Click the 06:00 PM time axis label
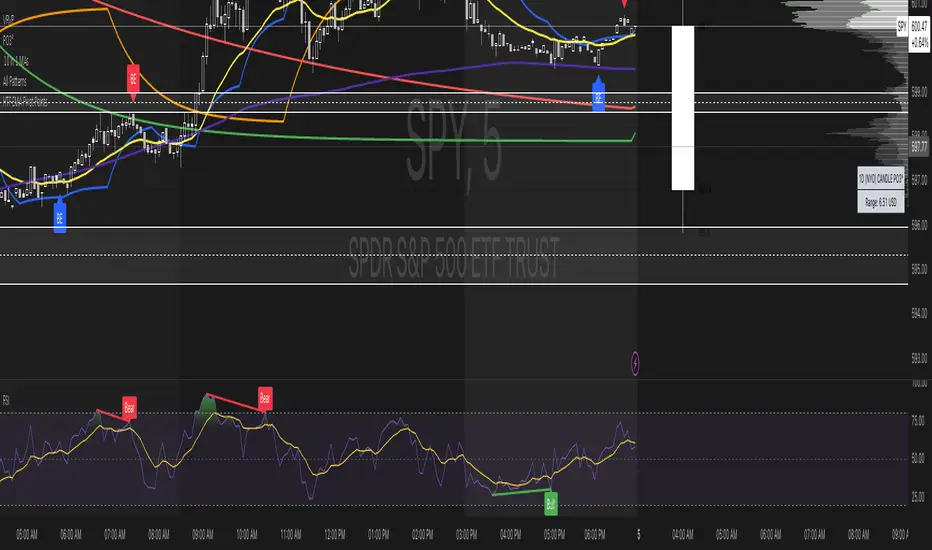This screenshot has height=550, width=932. pos(594,535)
